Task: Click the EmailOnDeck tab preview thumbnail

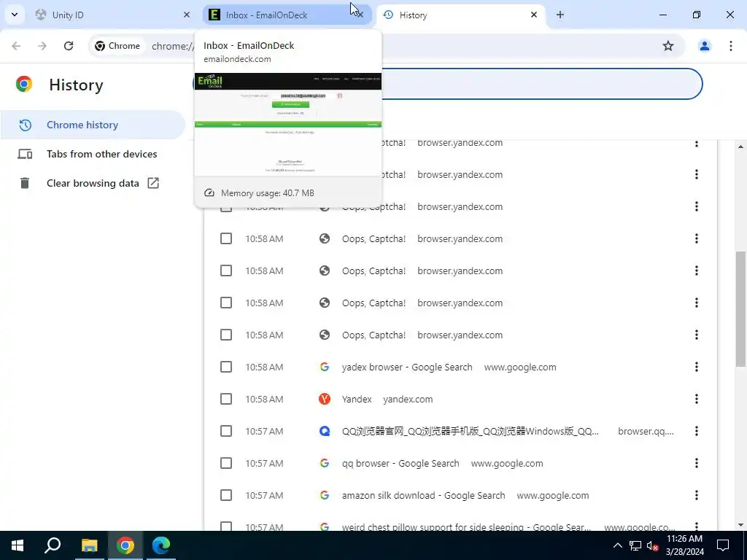Action: [x=287, y=124]
